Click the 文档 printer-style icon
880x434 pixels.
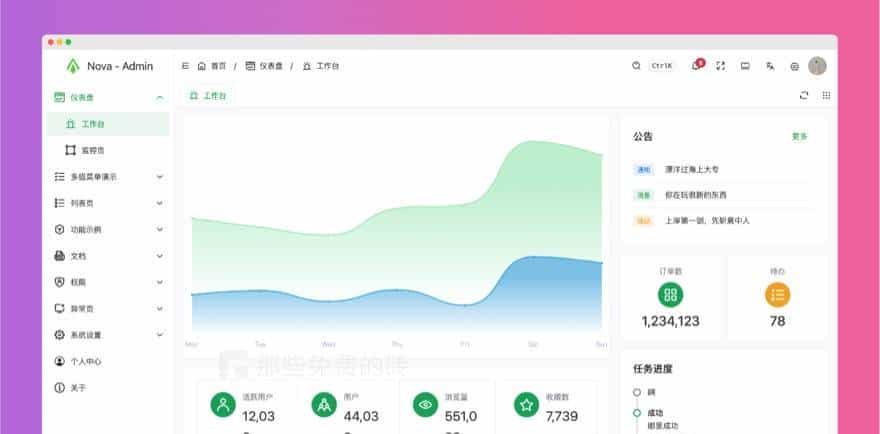(x=59, y=255)
